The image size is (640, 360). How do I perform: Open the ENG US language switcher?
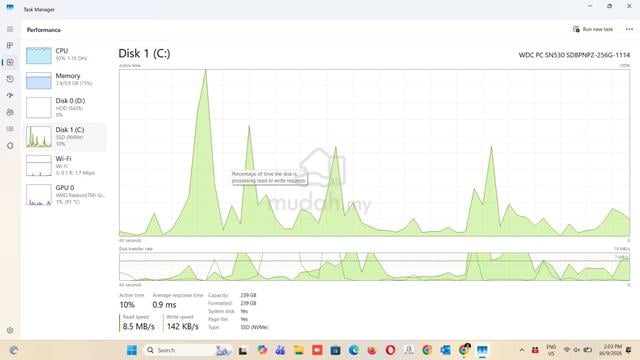551,350
